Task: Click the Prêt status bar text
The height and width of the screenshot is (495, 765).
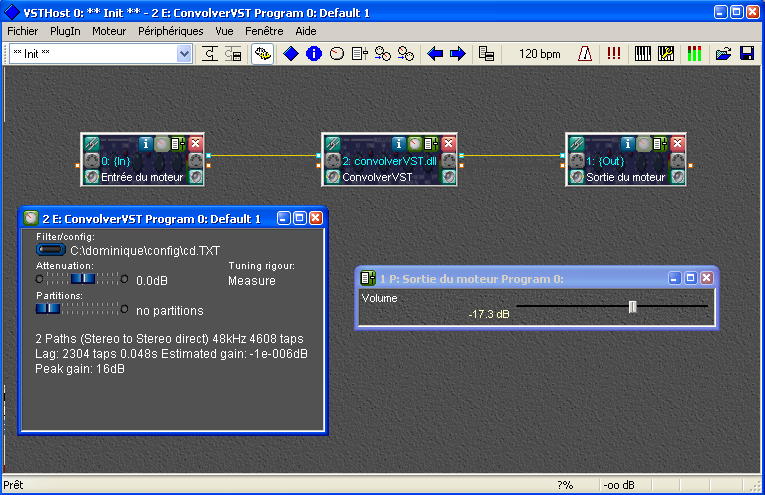Action: pyautogui.click(x=13, y=485)
